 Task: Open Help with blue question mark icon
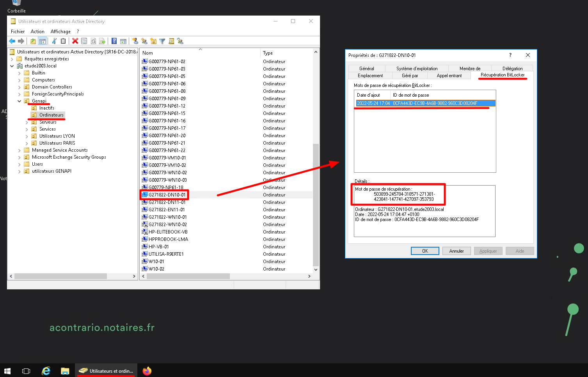point(114,41)
